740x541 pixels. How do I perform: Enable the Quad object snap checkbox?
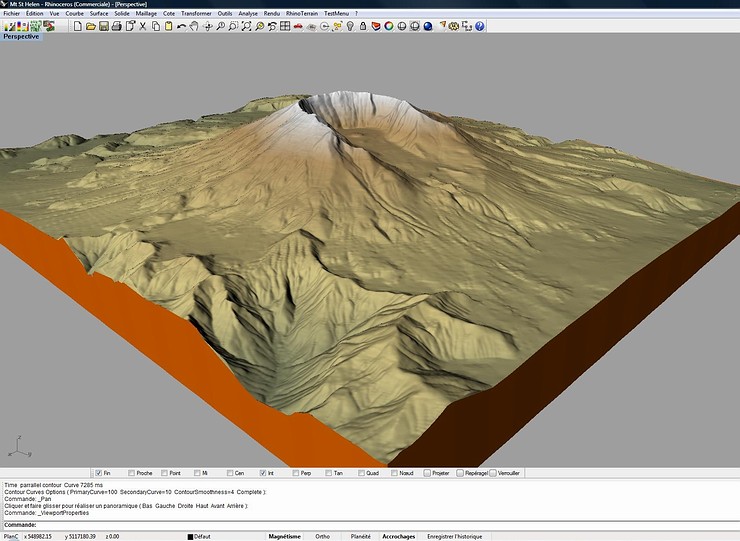[360, 473]
